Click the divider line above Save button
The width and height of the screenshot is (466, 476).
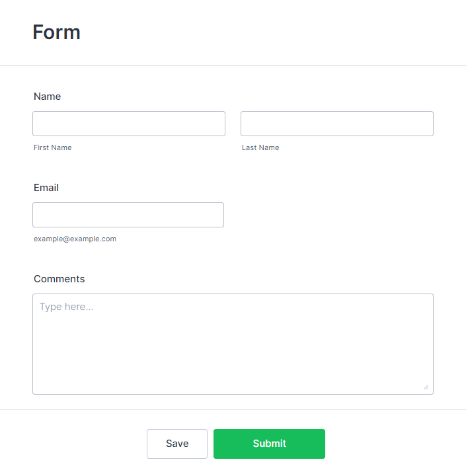(x=233, y=410)
